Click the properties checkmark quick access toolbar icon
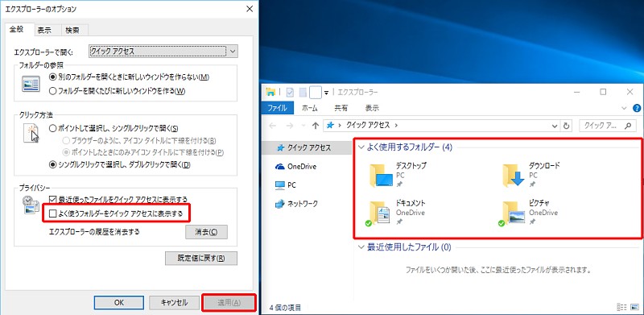 pyautogui.click(x=291, y=92)
